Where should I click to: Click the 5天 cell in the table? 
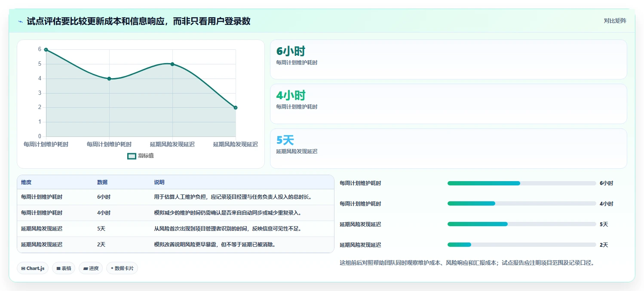click(101, 229)
